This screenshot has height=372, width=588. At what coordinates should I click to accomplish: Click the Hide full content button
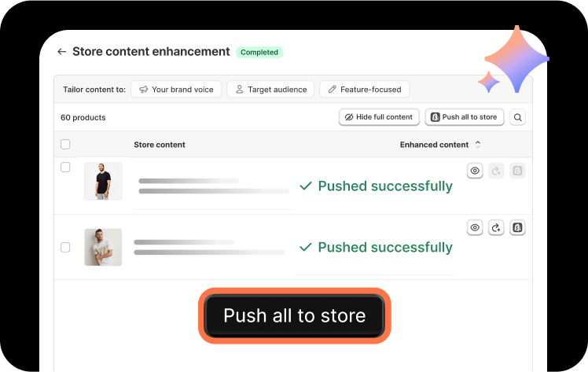click(379, 117)
